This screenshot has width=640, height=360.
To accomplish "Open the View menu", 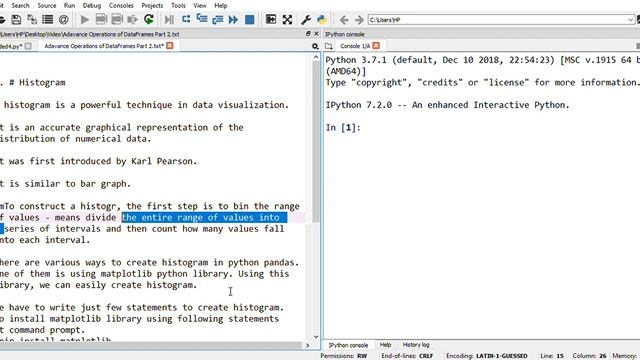I will pos(200,5).
